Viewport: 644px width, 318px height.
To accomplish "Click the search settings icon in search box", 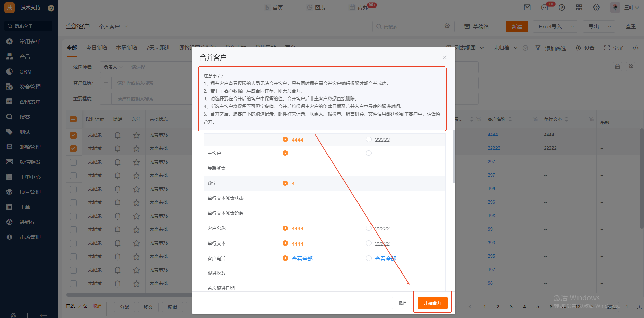I will [x=447, y=26].
